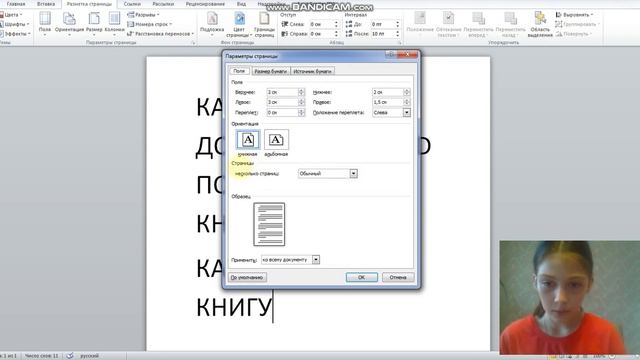Open the Цвета theme colors dropdown

tap(11, 15)
